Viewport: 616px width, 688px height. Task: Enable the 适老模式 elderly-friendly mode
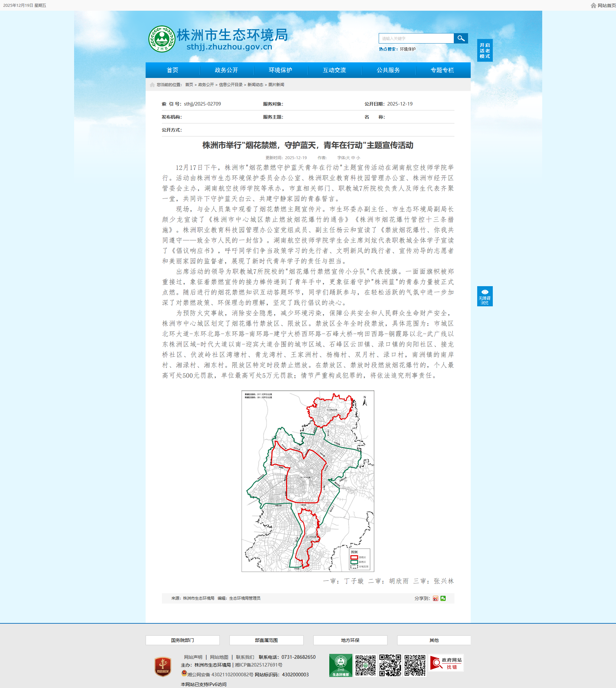tap(485, 51)
